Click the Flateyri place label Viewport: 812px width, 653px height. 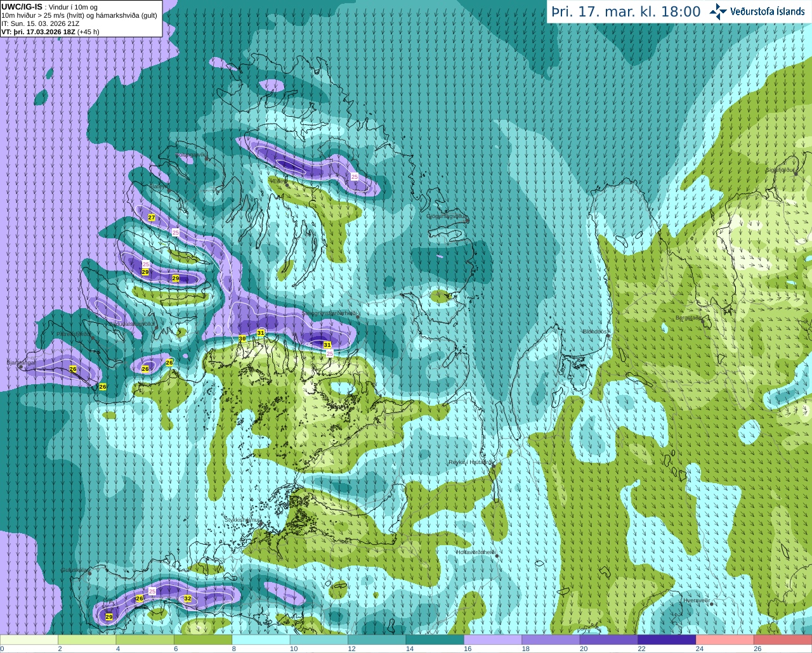(159, 186)
